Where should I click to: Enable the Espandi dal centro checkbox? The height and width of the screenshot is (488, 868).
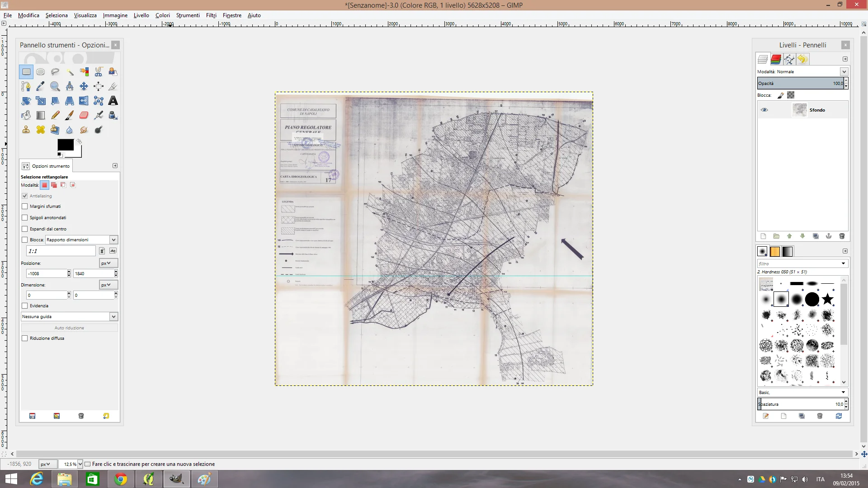(x=25, y=229)
